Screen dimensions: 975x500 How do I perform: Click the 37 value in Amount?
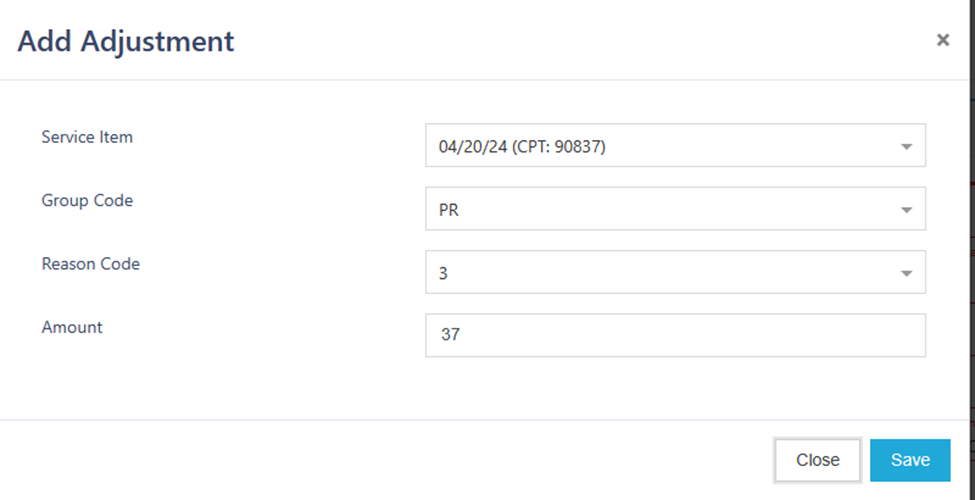click(x=450, y=336)
